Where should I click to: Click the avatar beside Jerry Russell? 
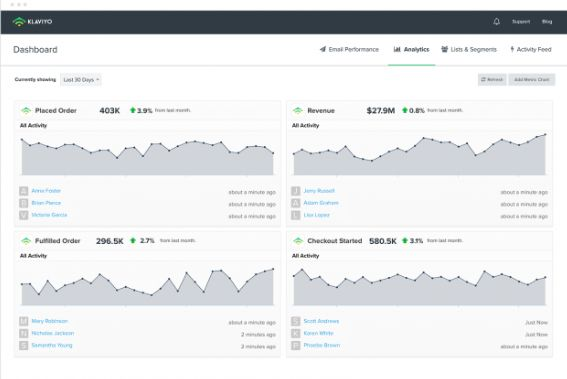point(295,191)
